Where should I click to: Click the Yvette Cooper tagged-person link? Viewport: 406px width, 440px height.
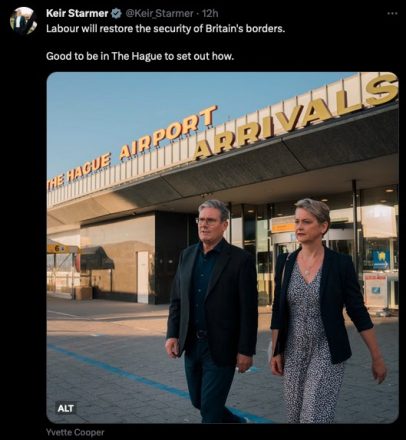point(75,432)
